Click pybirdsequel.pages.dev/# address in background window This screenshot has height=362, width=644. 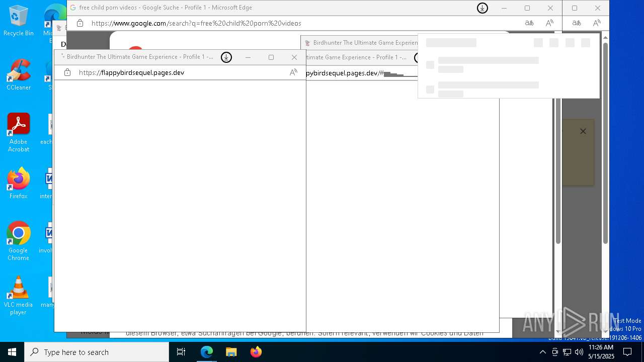pos(345,73)
